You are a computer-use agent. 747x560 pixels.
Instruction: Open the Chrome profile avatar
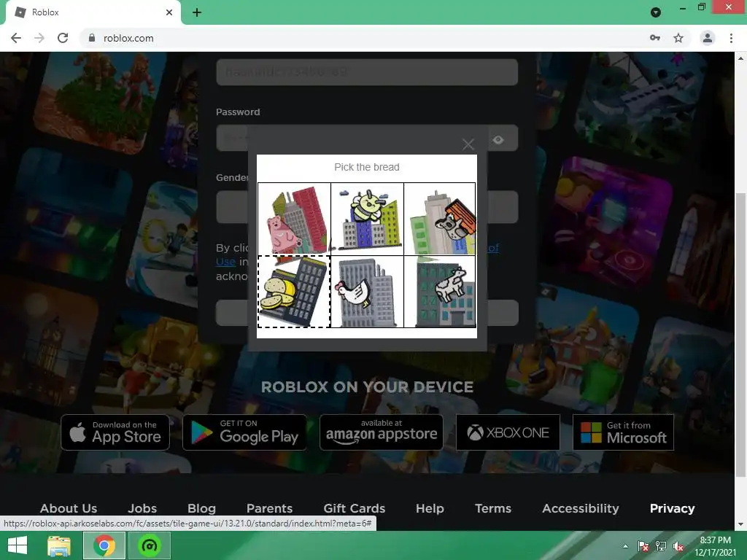click(708, 38)
